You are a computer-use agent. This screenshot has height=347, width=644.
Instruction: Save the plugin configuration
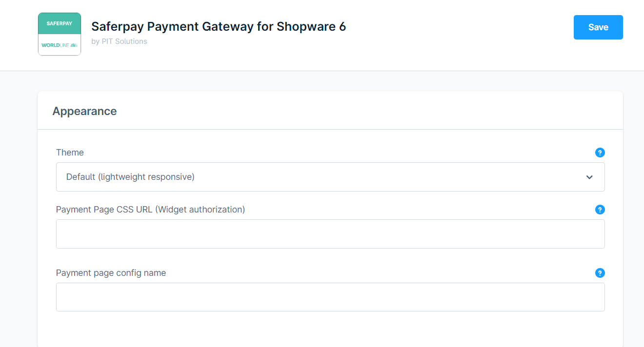point(598,27)
